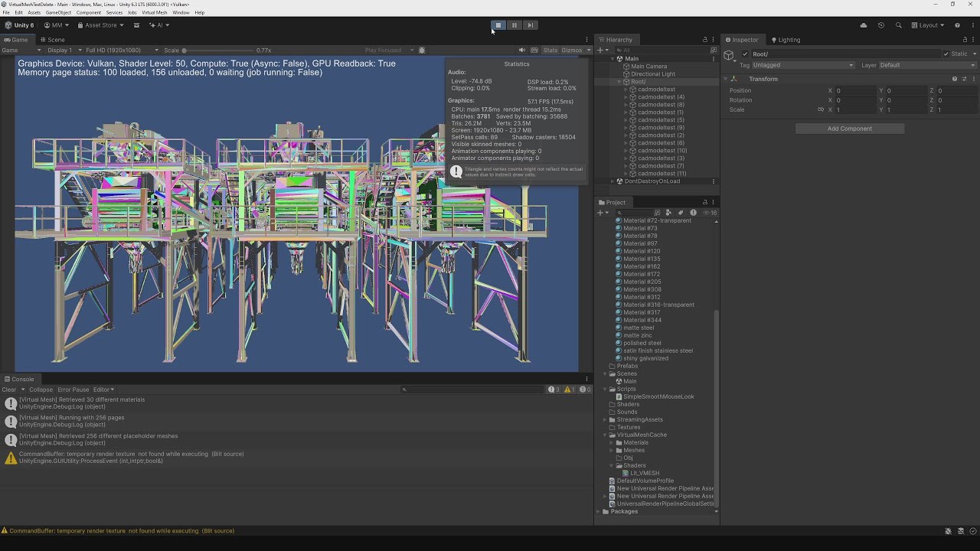Click the global search magnifier icon
Screen dimensions: 980x551
899,25
